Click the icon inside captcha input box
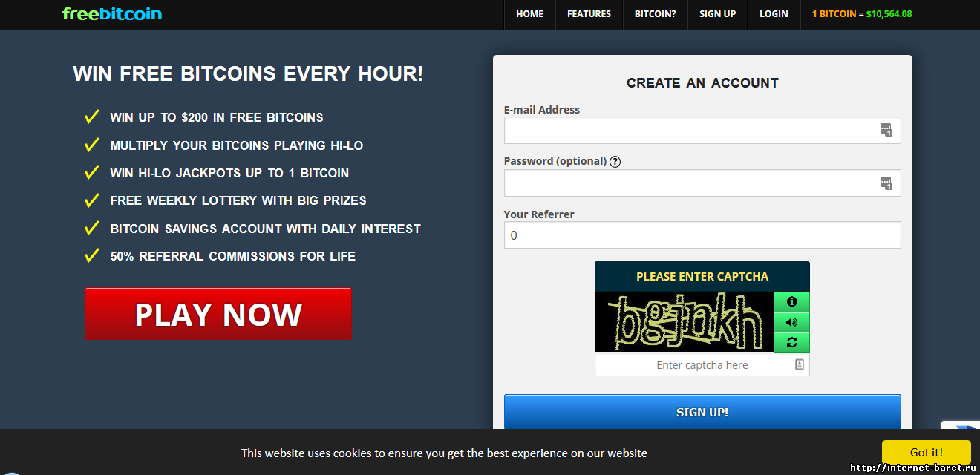This screenshot has width=980, height=475. coord(799,364)
